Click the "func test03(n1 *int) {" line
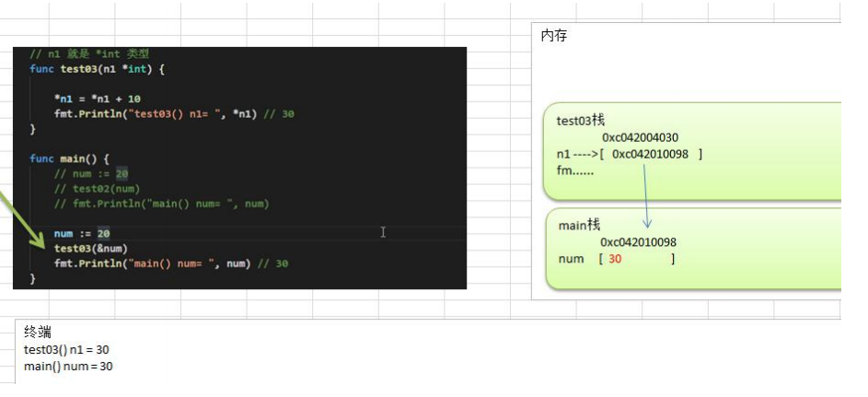868x397 pixels. [x=97, y=69]
